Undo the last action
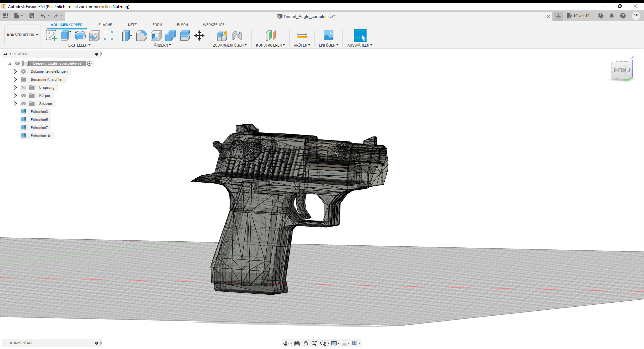Viewport: 644px width, 349px height. (43, 16)
